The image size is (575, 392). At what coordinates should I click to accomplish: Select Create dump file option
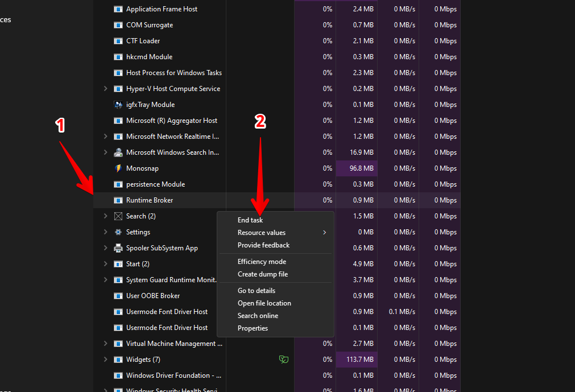point(263,274)
